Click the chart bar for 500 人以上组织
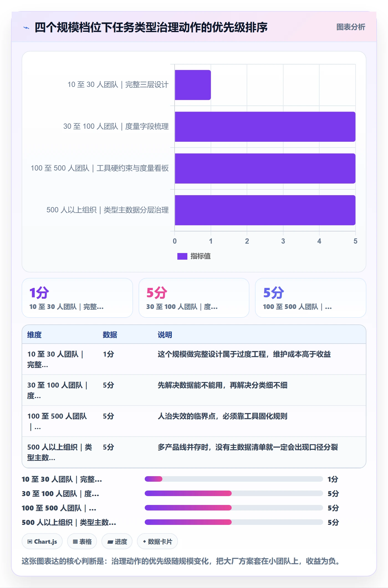The image size is (388, 588). pyautogui.click(x=265, y=210)
